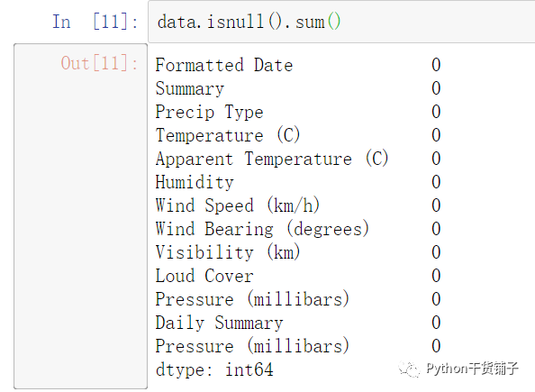This screenshot has width=535, height=392.
Task: Click the Apparent Temperature (C) row
Action: pos(298,159)
